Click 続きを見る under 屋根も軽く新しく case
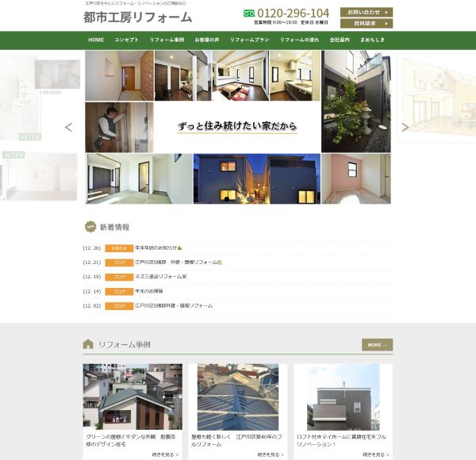476x460 pixels. tap(271, 454)
